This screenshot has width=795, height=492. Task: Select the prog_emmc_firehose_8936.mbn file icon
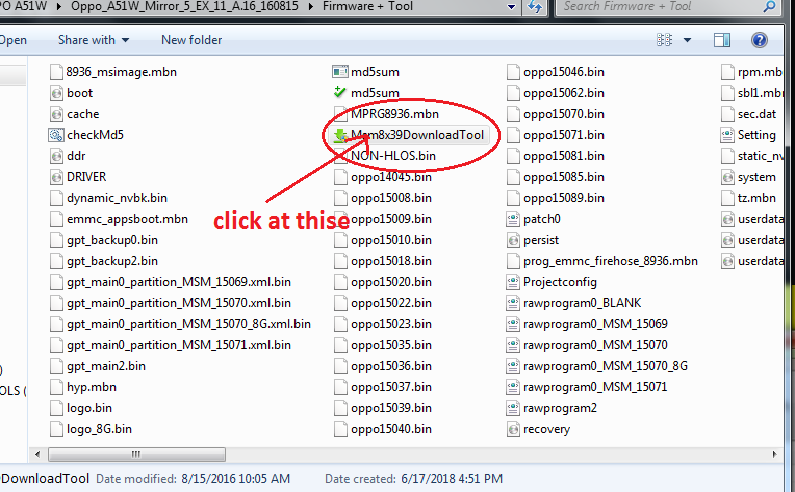513,261
